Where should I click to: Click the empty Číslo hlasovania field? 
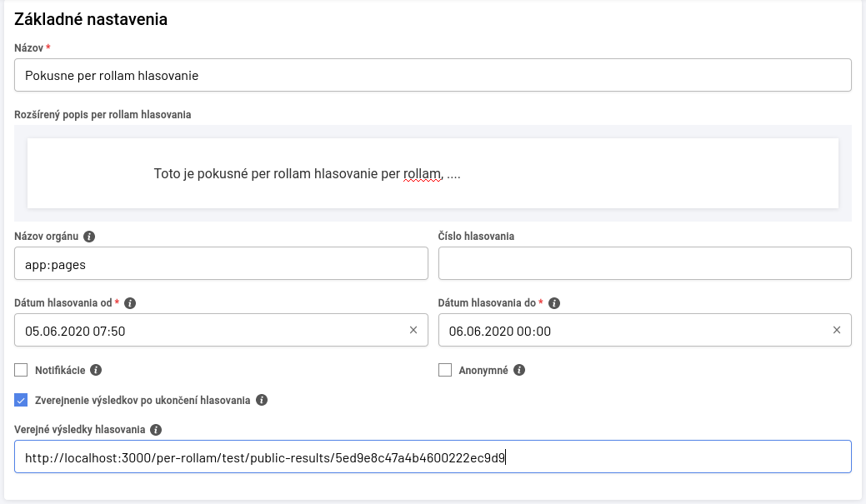(642, 262)
